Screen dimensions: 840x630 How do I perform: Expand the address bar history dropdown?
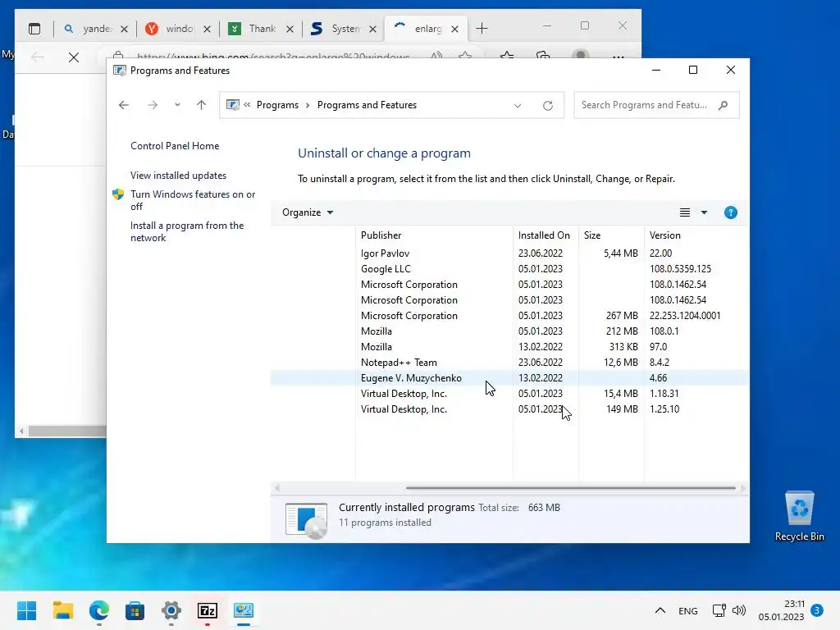[518, 106]
